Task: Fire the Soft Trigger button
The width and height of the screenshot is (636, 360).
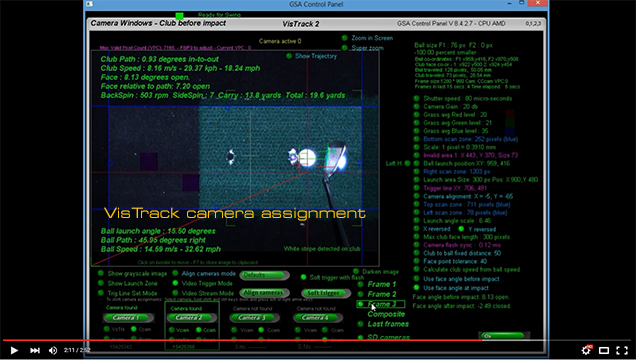Action: coord(326,293)
